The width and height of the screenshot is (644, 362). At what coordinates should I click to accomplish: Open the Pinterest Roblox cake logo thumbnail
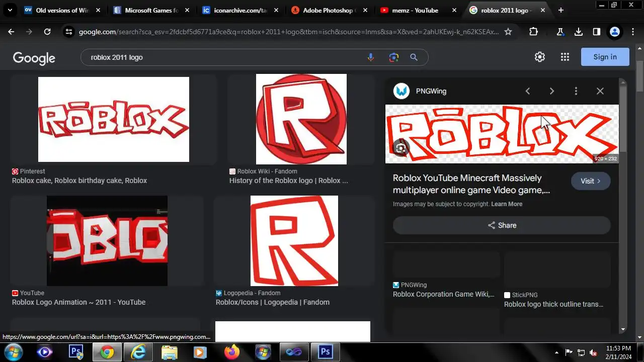tap(114, 119)
